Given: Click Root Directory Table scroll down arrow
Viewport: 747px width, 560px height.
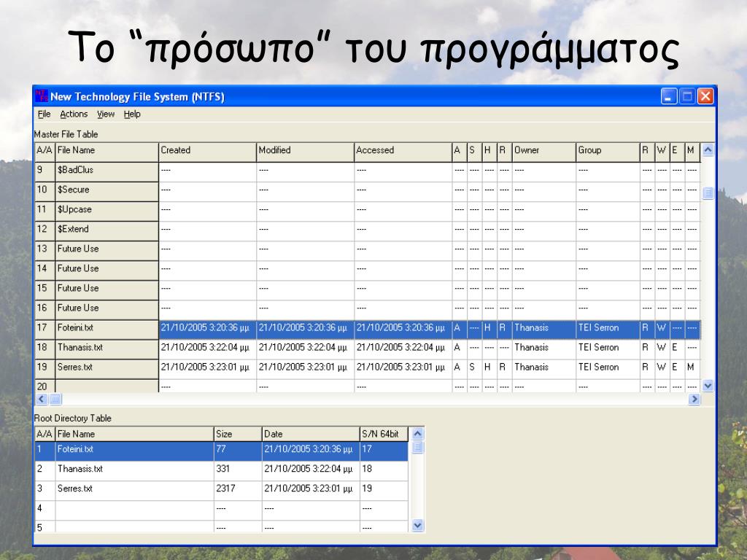Looking at the screenshot, I should (x=418, y=525).
